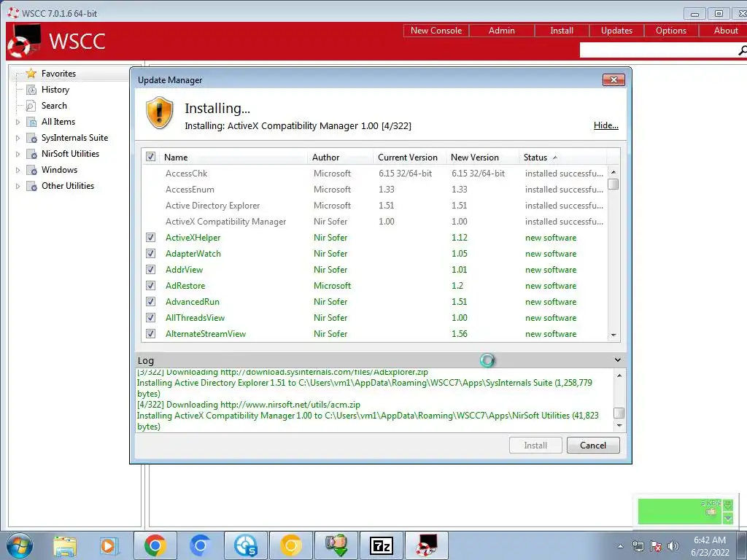
Task: Click the software list scroll-down arrow
Action: (x=614, y=335)
